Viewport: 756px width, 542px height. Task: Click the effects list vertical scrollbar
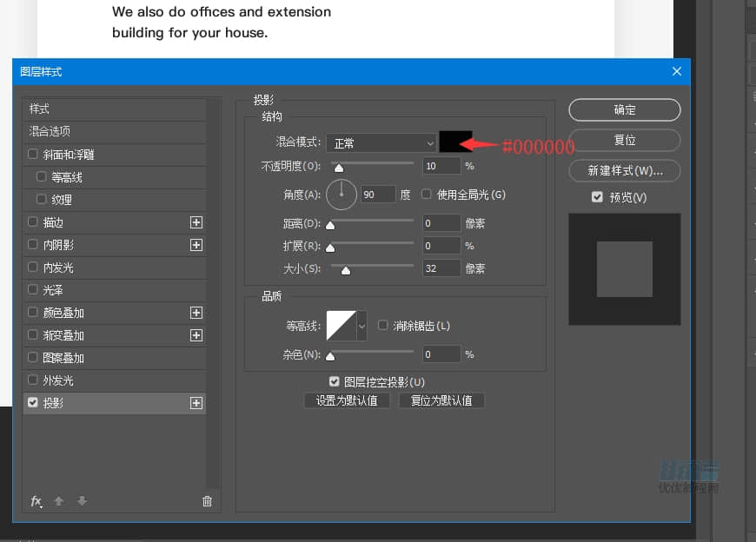tap(213, 293)
